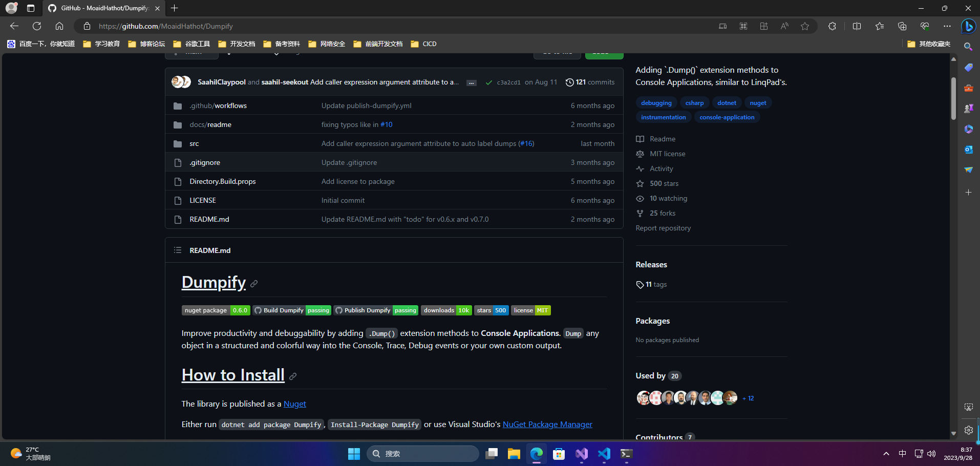The image size is (980, 466).
Task: Open split screen view
Action: coord(857,26)
